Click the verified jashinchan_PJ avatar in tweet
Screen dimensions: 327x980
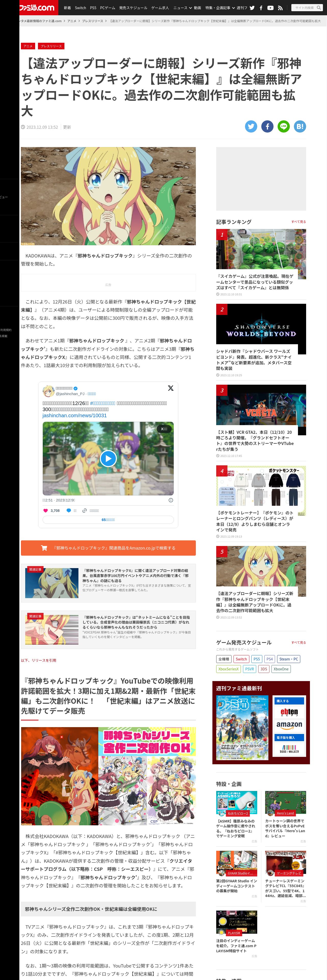[48, 391]
